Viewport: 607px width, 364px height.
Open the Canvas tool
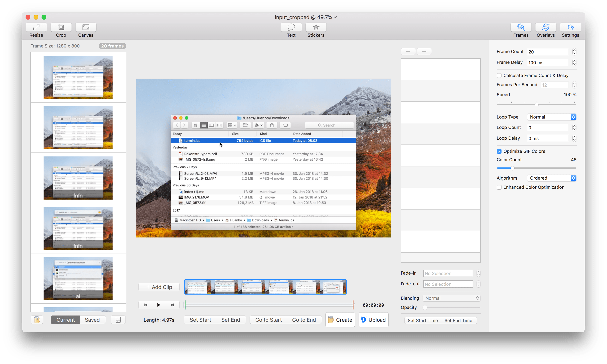(86, 28)
